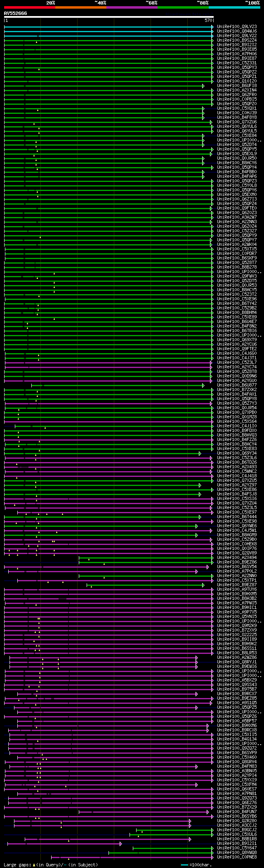Click arrowhead ending the A2YGU0 alignment
The height and width of the screenshot is (868, 264).
tap(211, 381)
